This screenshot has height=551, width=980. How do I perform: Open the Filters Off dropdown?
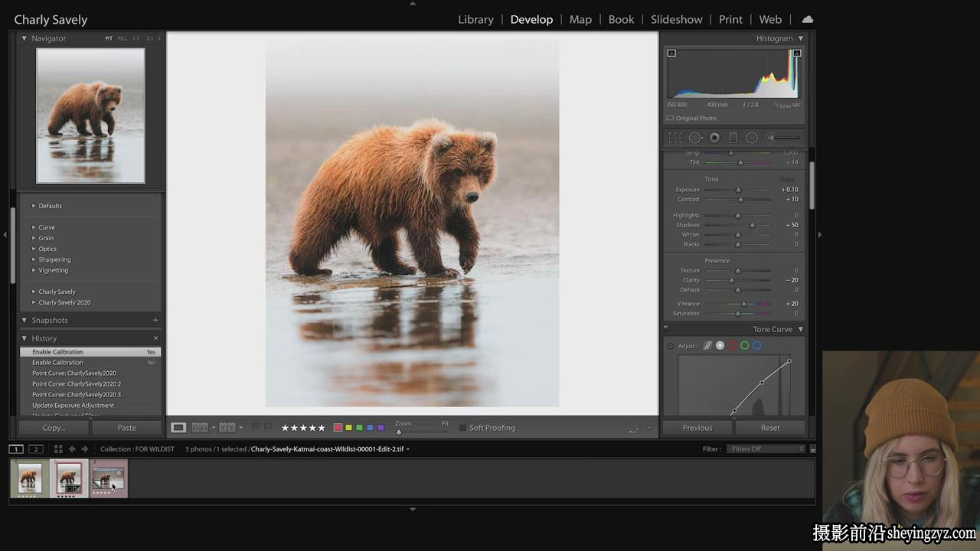coord(766,449)
